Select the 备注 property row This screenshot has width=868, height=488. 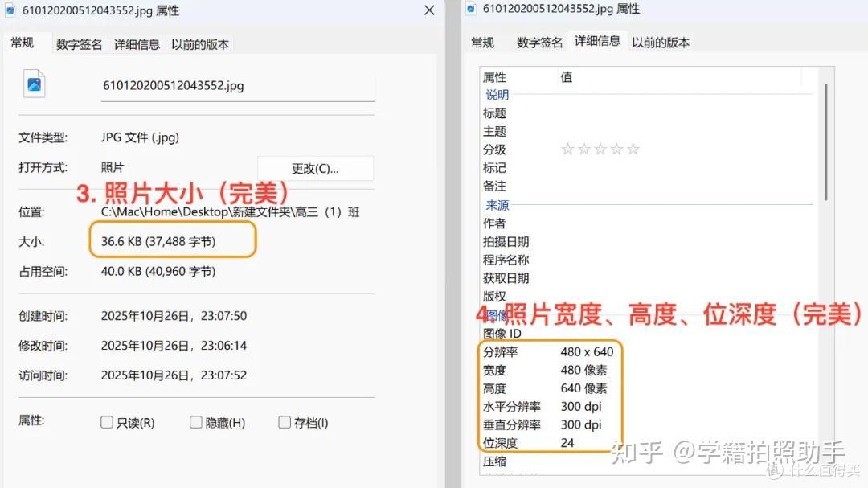pyautogui.click(x=648, y=187)
